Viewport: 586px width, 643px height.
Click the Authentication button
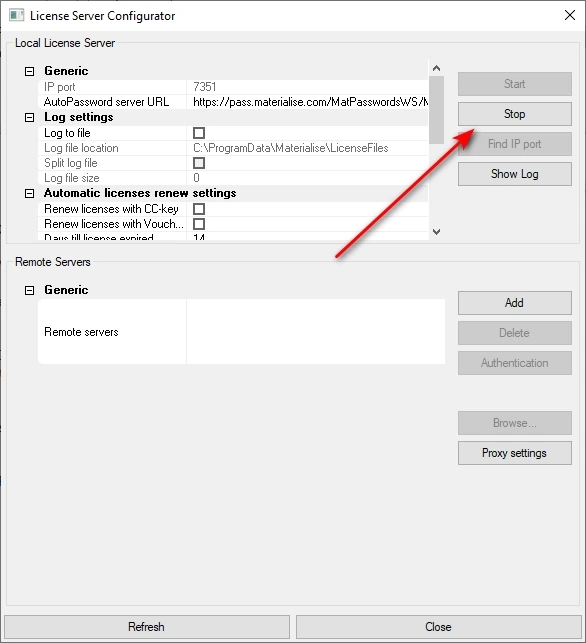515,363
